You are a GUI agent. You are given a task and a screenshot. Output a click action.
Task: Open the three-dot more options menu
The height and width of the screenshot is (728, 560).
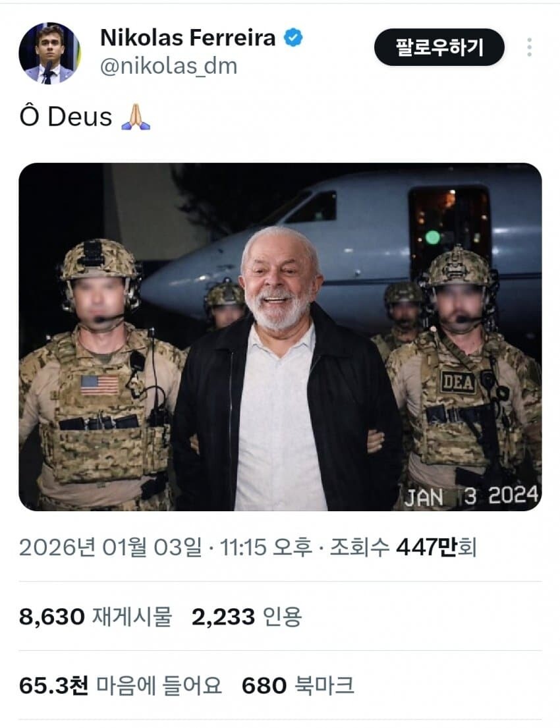coord(529,47)
